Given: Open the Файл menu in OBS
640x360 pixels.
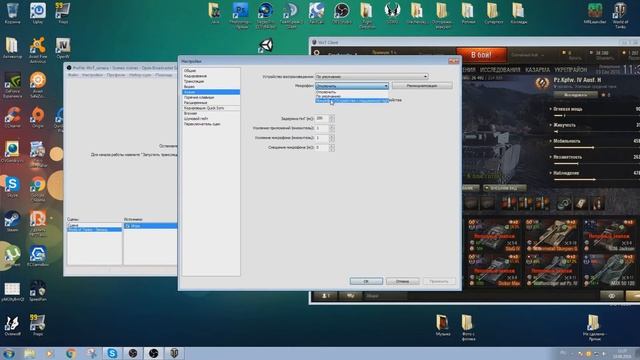Looking at the screenshot, I should (x=73, y=75).
